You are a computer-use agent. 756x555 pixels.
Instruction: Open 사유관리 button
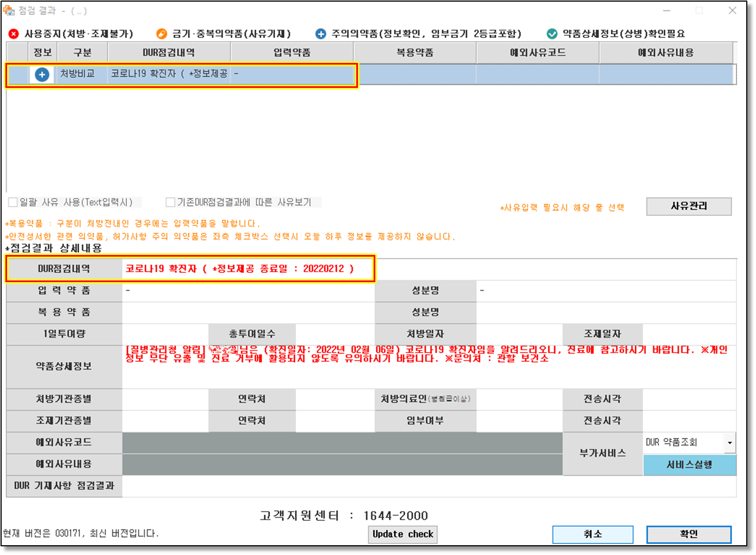[x=688, y=206]
